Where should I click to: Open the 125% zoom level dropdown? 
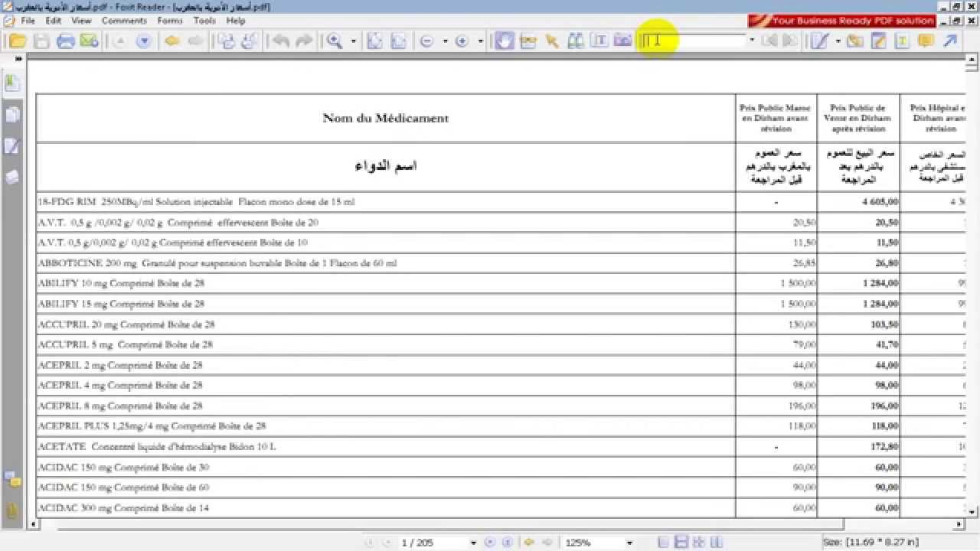click(629, 543)
